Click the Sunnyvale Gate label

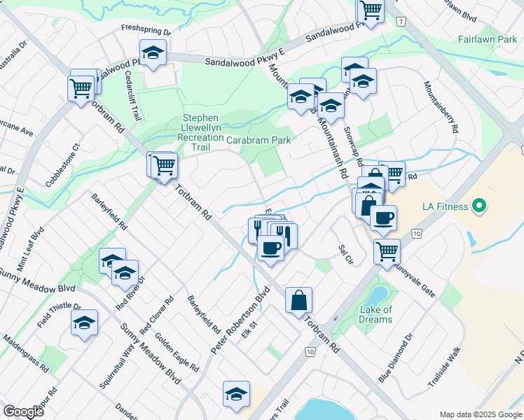point(415,281)
